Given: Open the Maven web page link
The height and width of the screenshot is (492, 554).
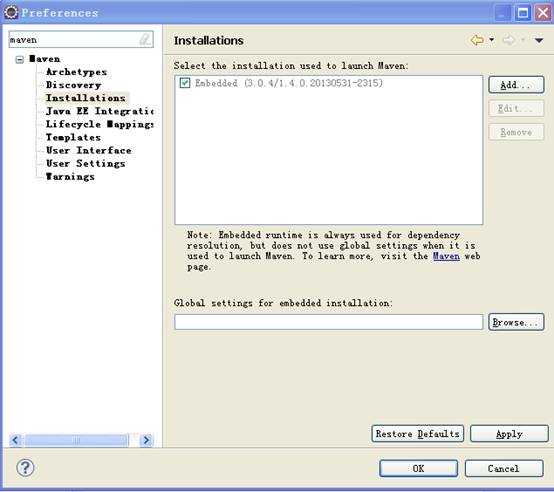Looking at the screenshot, I should [446, 256].
